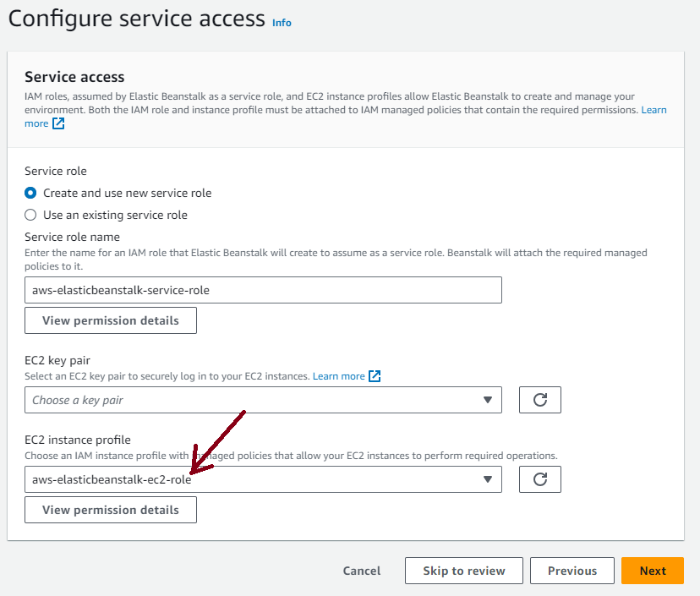View permission details for the service role
This screenshot has height=596, width=700.
111,320
